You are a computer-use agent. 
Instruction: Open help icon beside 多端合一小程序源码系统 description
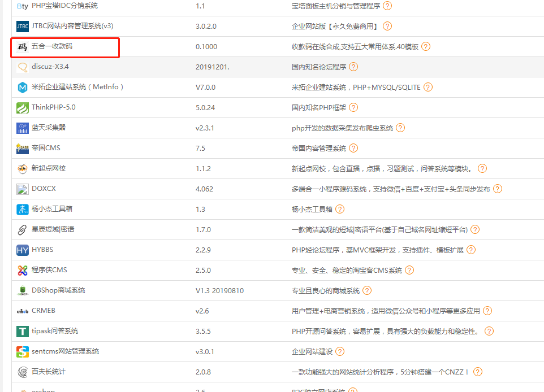[x=498, y=189]
